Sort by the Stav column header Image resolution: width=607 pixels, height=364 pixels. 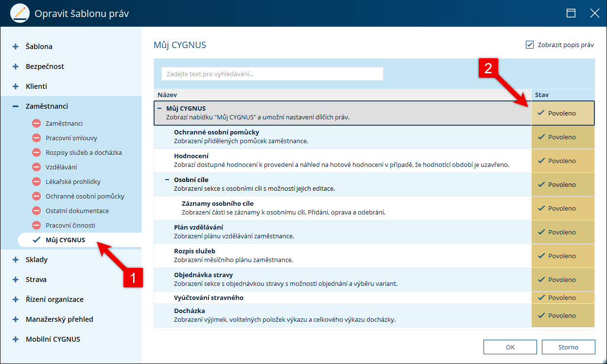(x=563, y=95)
